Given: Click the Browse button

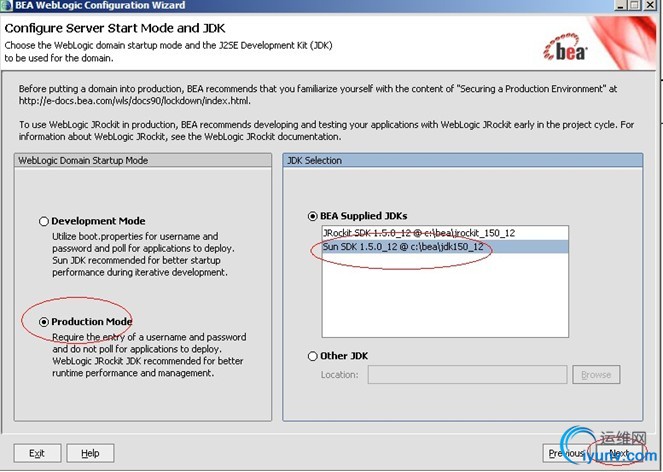Looking at the screenshot, I should 596,375.
